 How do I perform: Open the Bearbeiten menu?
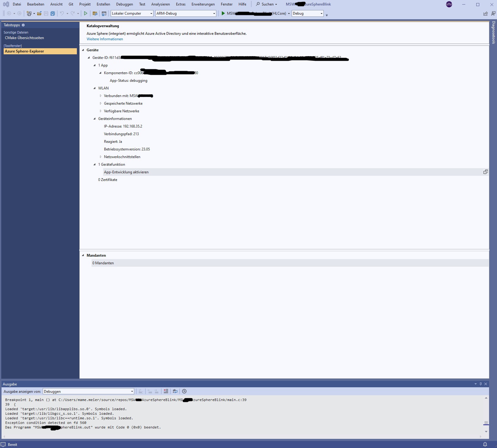click(36, 4)
